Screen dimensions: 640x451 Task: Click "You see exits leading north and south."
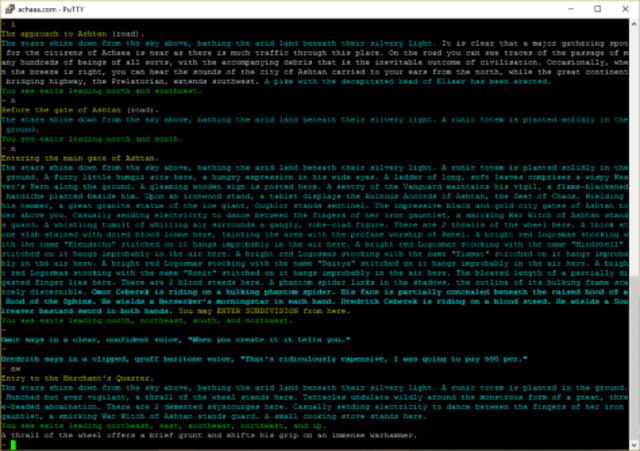[92, 139]
